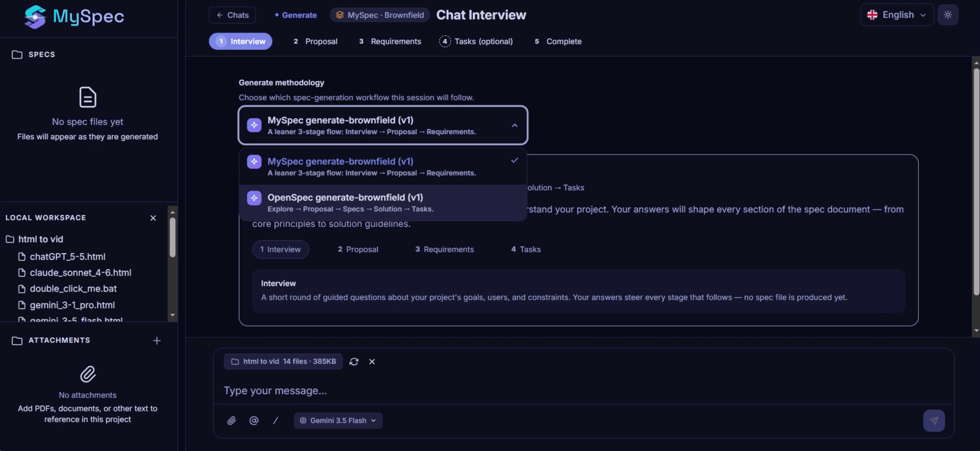Open the Requirements step tab
The image size is (980, 451).
[x=390, y=41]
